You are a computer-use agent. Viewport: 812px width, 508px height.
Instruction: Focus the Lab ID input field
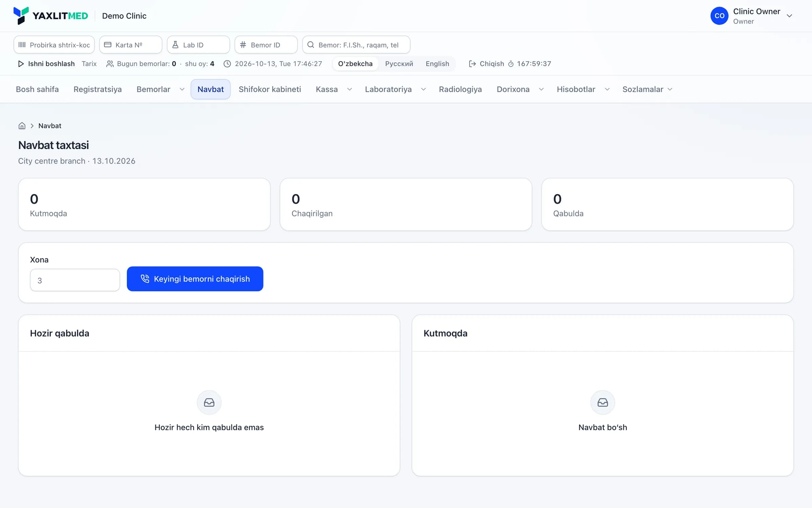[x=198, y=45]
